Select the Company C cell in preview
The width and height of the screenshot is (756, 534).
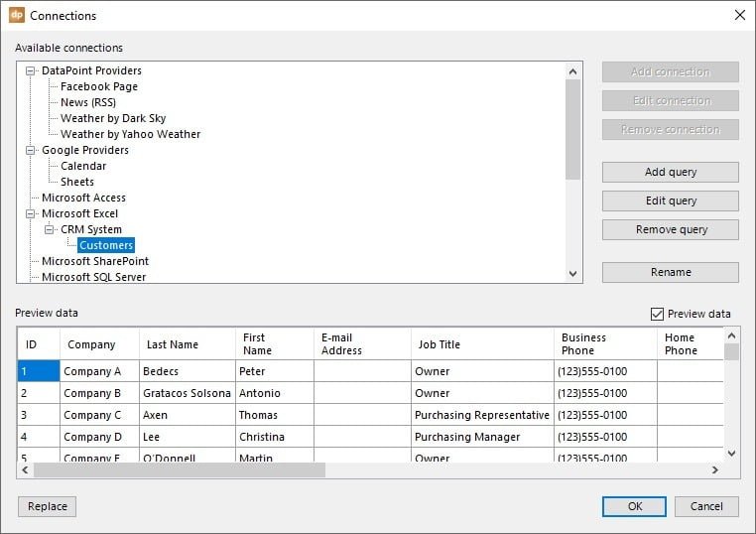(x=92, y=415)
